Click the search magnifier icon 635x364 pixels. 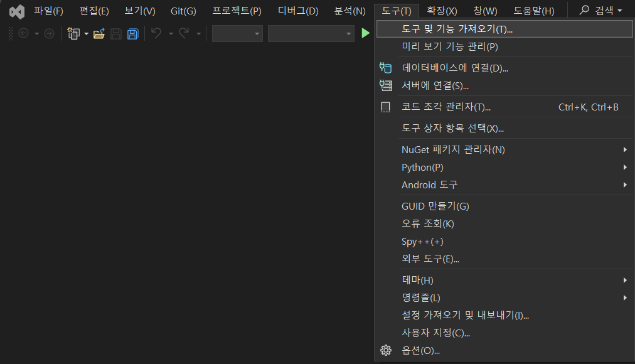point(584,10)
